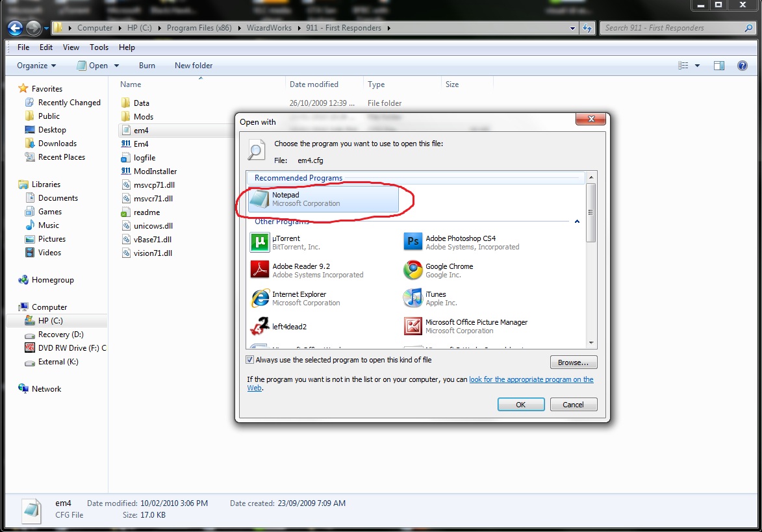Expand the views options dropdown arrow
Image resolution: width=762 pixels, height=532 pixels.
(698, 66)
